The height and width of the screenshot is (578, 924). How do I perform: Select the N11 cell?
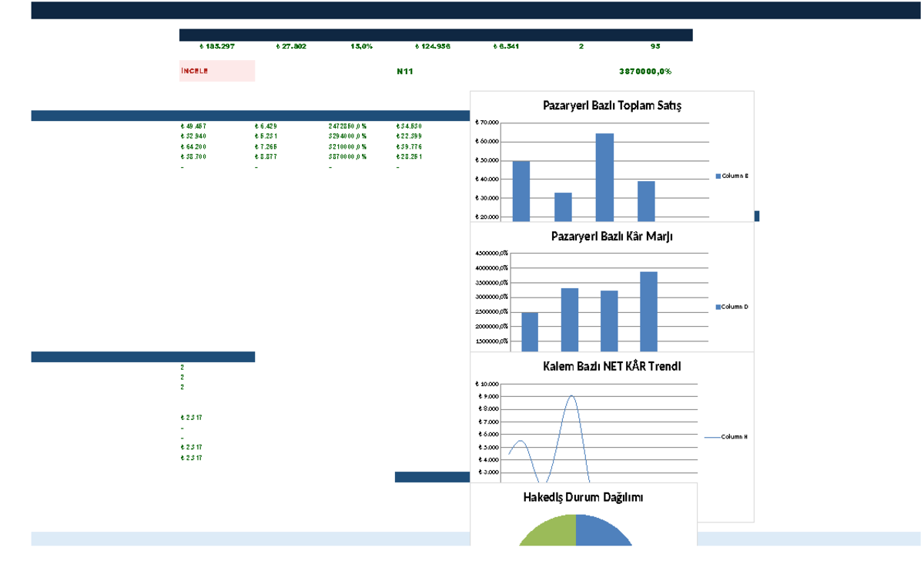tap(405, 71)
